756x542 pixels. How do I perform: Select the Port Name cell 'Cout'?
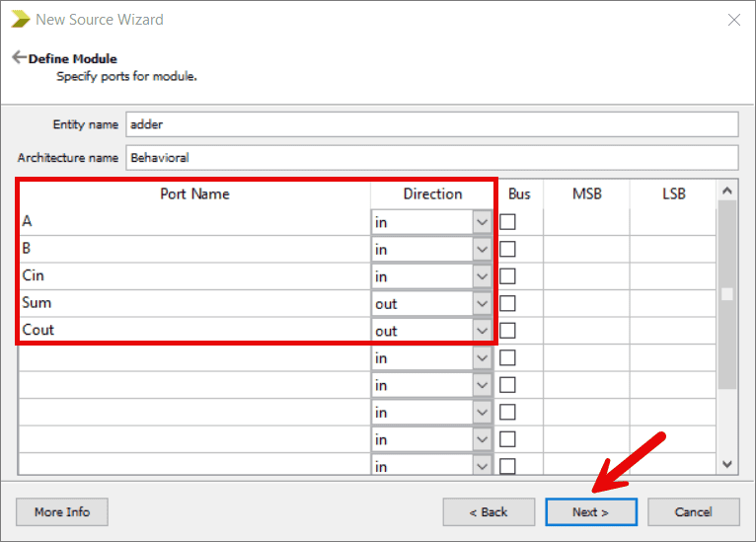point(194,331)
